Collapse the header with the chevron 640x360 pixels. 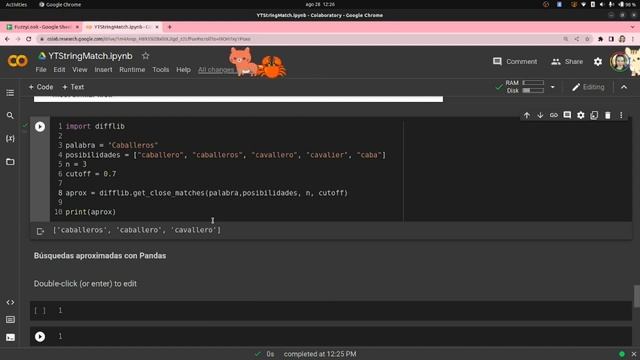(x=624, y=87)
